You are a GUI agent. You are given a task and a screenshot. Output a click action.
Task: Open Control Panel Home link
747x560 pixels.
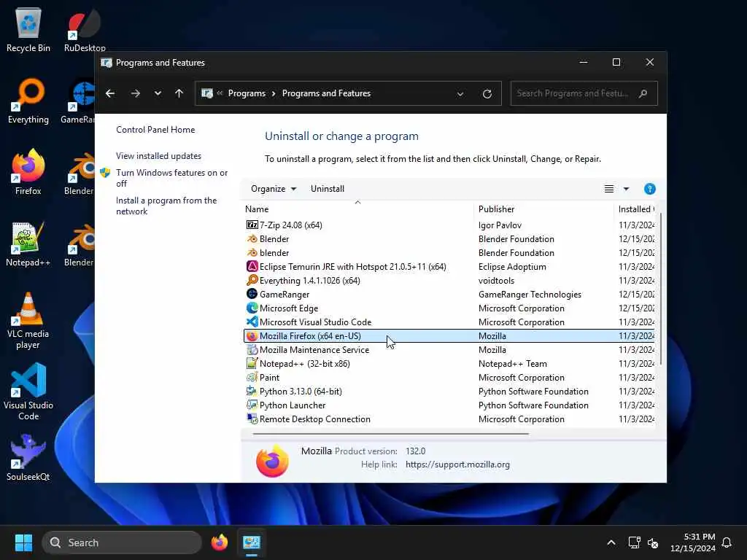(x=155, y=130)
